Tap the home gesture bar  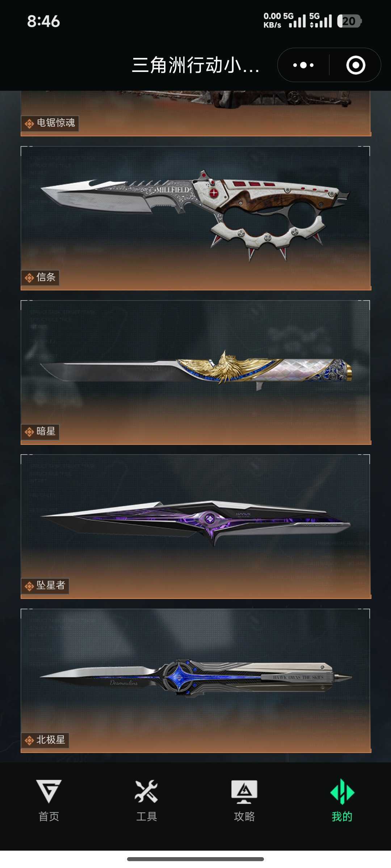[x=195, y=859]
